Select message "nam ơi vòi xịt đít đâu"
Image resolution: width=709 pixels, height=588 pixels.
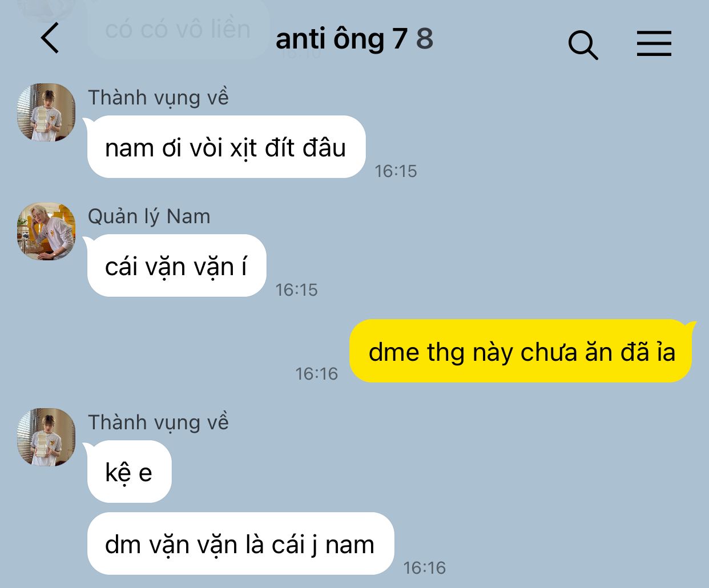tap(226, 147)
